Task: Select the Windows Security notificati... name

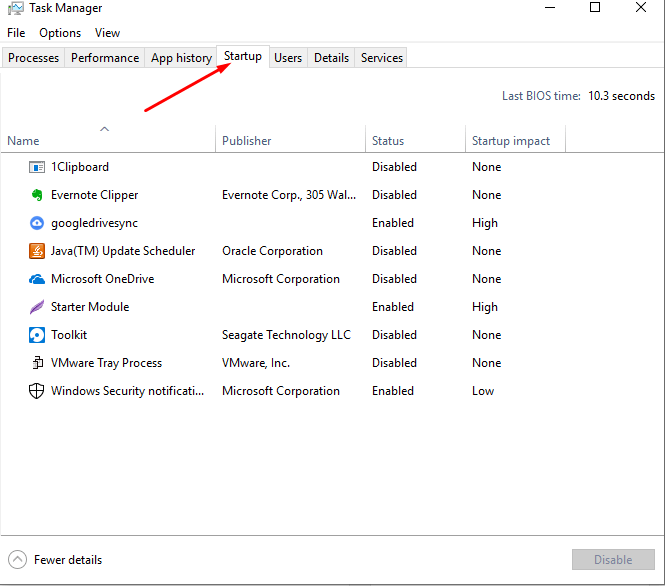Action: (127, 391)
